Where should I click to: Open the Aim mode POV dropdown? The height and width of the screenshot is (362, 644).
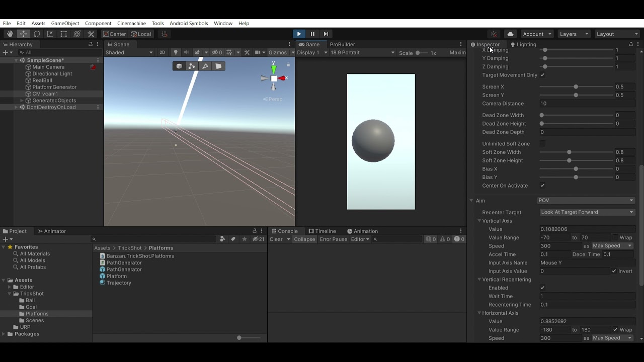tap(586, 200)
